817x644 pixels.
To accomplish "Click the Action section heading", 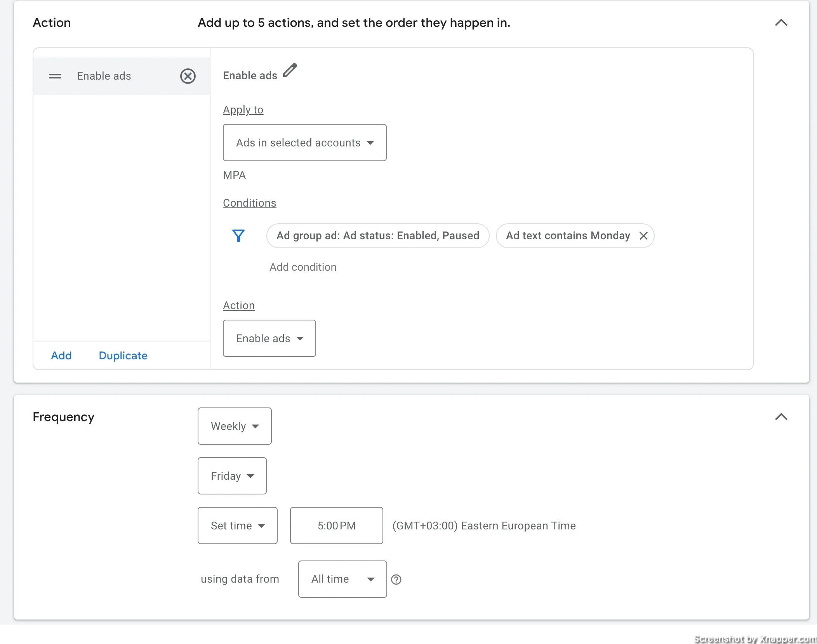I will pyautogui.click(x=52, y=23).
